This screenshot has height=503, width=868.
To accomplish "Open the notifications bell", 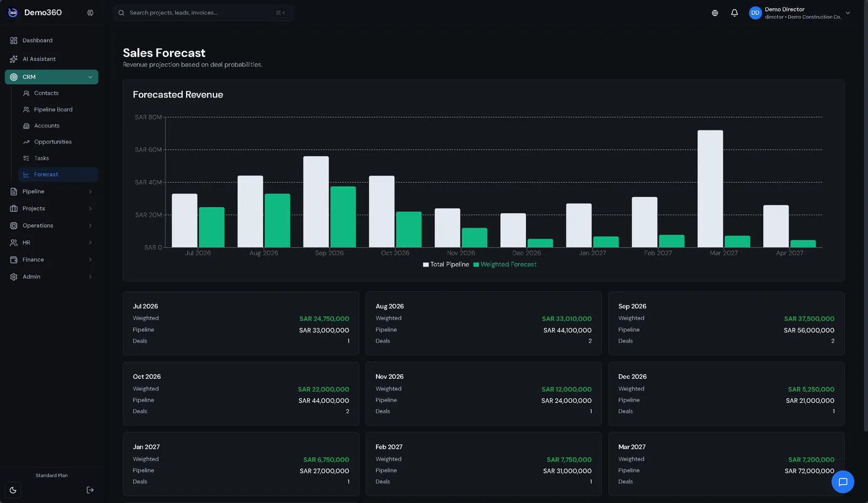I will click(735, 13).
